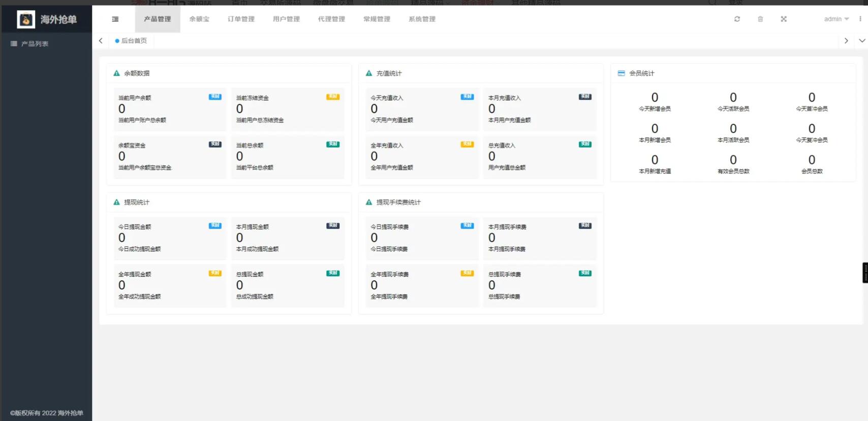This screenshot has width=868, height=421.
Task: Collapse the sidebar with the hamburger icon
Action: tap(115, 19)
